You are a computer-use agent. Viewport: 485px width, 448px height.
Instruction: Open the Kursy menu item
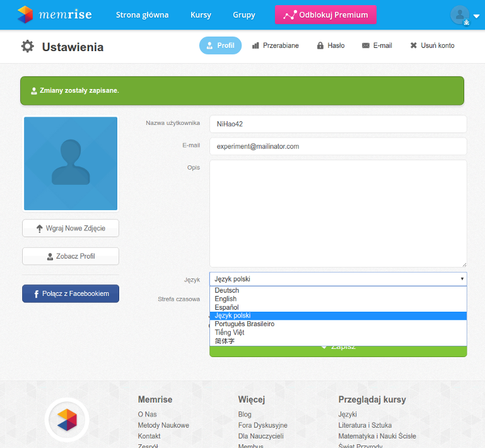click(x=201, y=15)
